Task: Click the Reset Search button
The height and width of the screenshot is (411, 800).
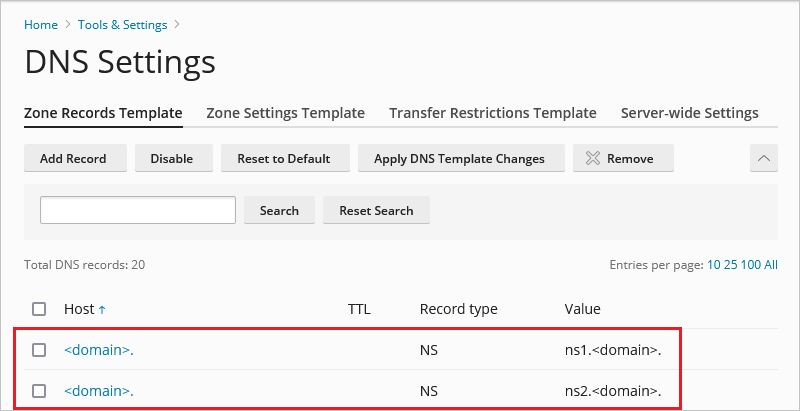Action: point(376,210)
